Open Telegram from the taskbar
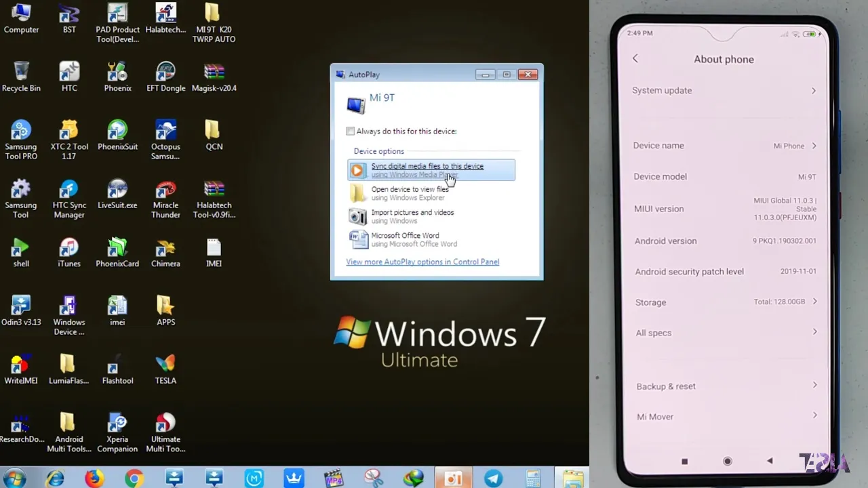The width and height of the screenshot is (868, 488). coord(493,479)
